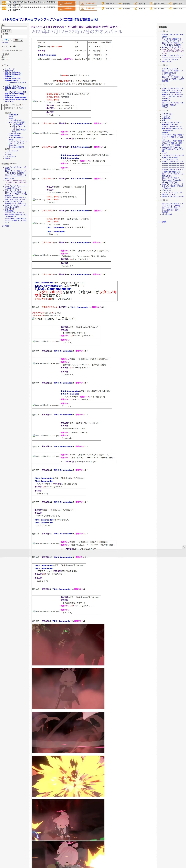Open 直轄Virtualboss sidebar link
The width and height of the screenshot is (186, 868).
point(12,96)
